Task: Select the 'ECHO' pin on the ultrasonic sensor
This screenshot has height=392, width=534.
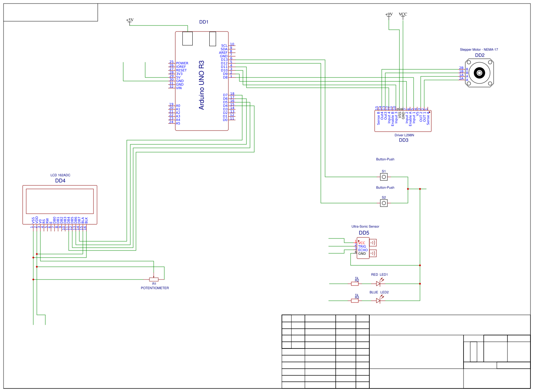Action: click(363, 250)
